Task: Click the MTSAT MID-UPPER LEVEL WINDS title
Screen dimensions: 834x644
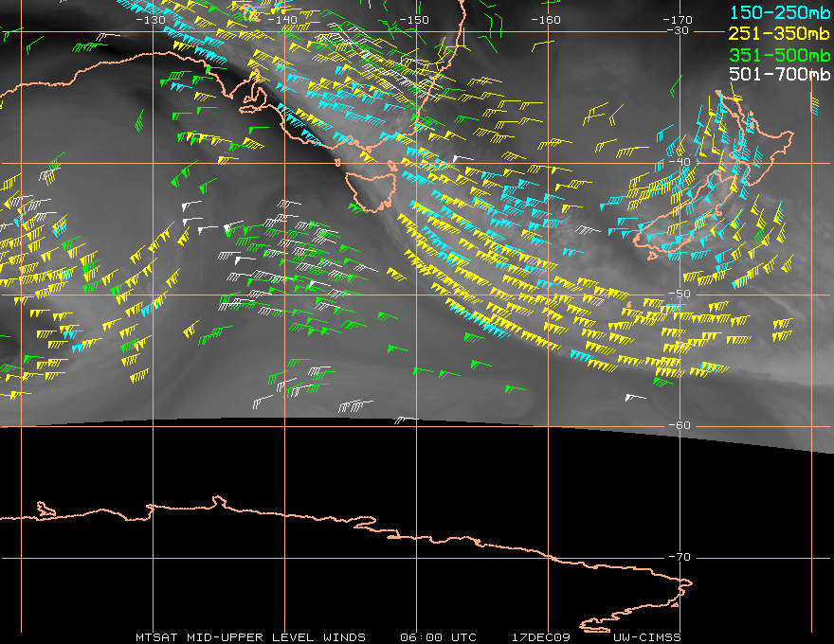Action: [x=250, y=637]
